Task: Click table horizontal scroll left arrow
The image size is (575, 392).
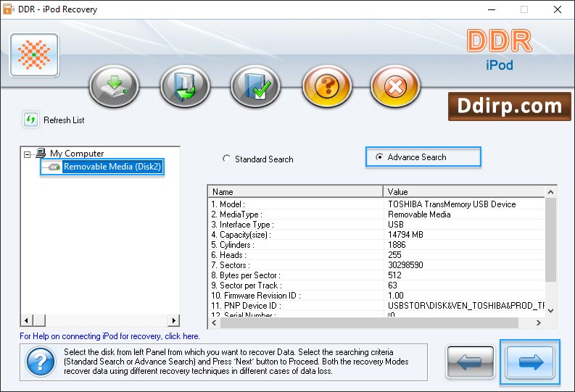Action: coord(214,322)
